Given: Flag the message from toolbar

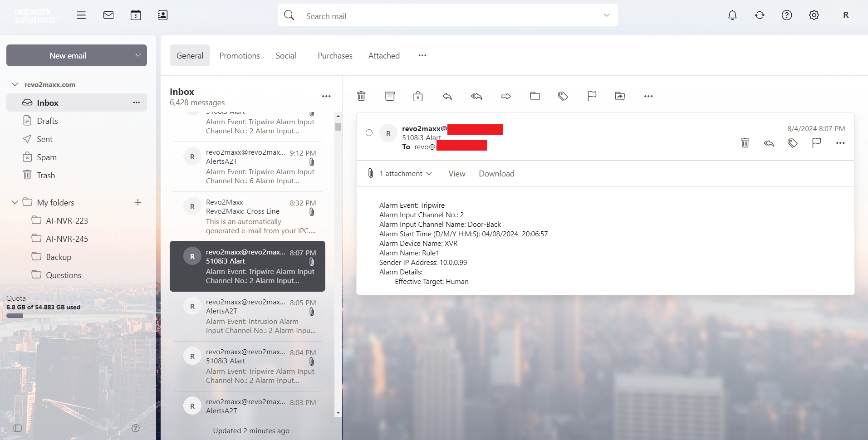Looking at the screenshot, I should [592, 96].
